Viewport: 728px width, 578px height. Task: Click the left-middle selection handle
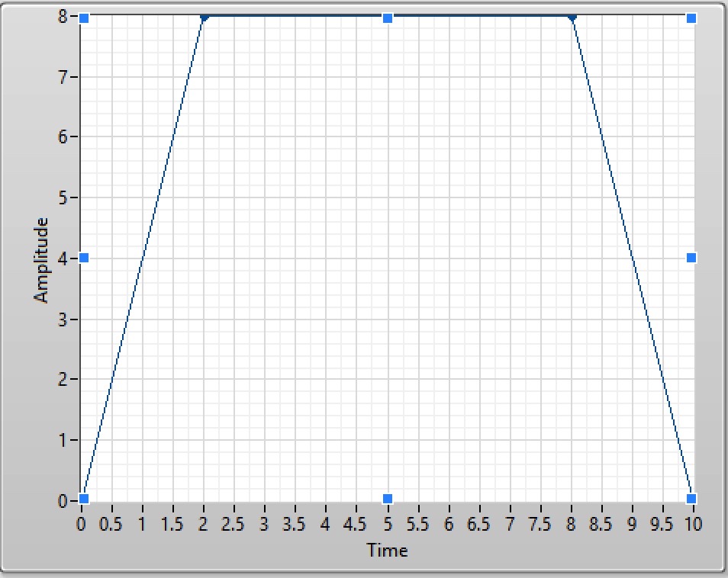[84, 258]
